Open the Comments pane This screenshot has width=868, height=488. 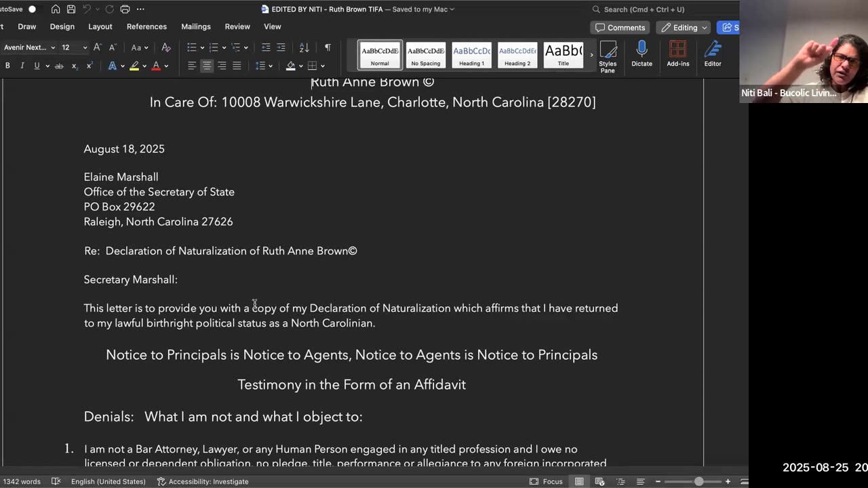click(620, 28)
